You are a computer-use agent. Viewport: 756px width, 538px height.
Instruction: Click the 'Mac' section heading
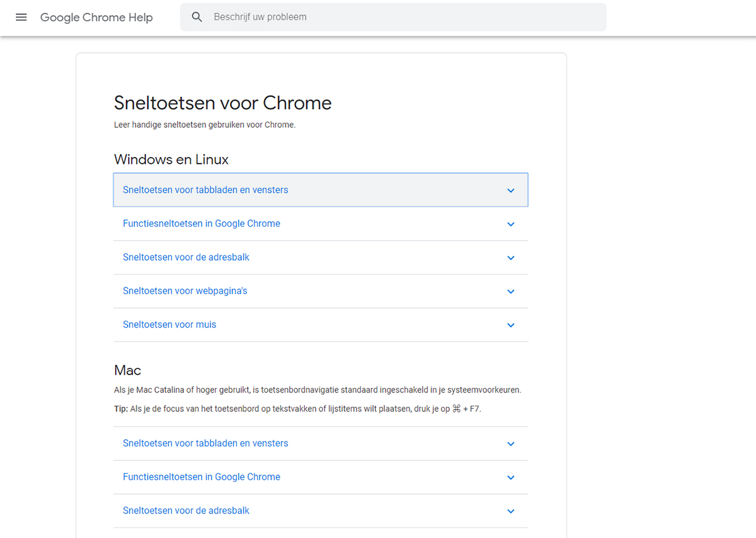pos(128,370)
